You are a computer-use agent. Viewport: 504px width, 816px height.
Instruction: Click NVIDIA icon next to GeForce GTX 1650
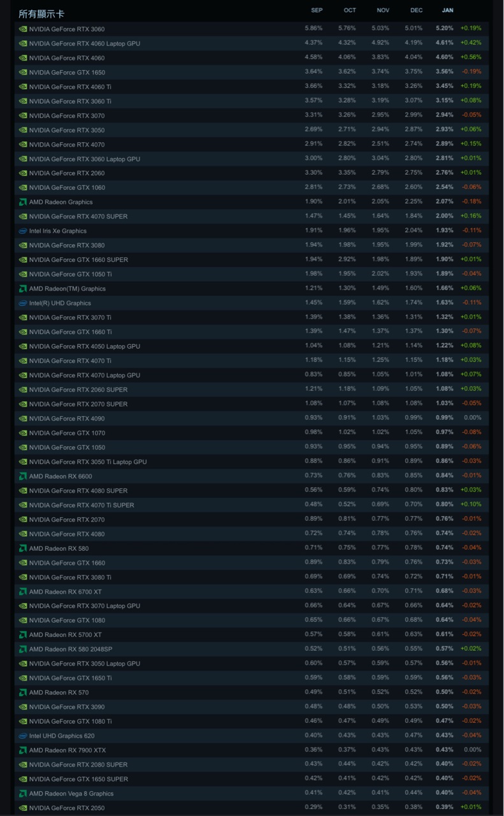click(23, 72)
